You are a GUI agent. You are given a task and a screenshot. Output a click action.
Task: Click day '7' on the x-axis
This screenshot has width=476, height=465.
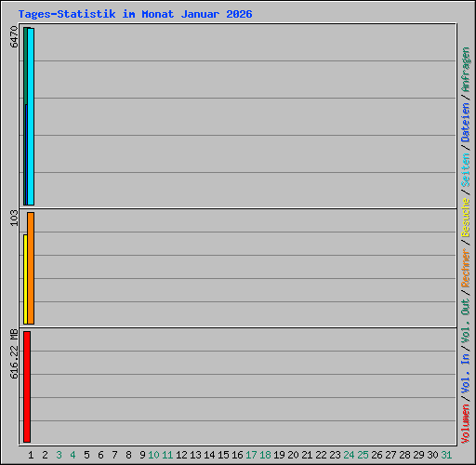coord(114,455)
